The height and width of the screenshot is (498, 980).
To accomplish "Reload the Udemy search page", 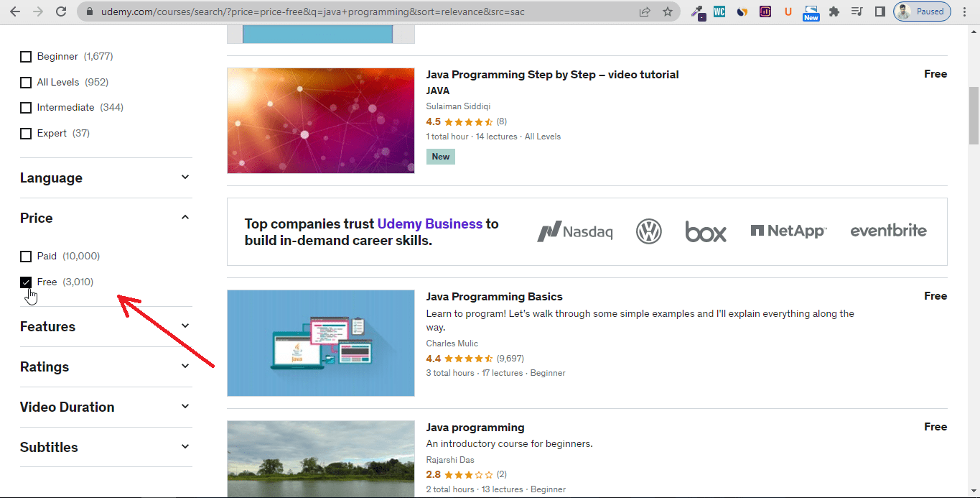I will [61, 11].
